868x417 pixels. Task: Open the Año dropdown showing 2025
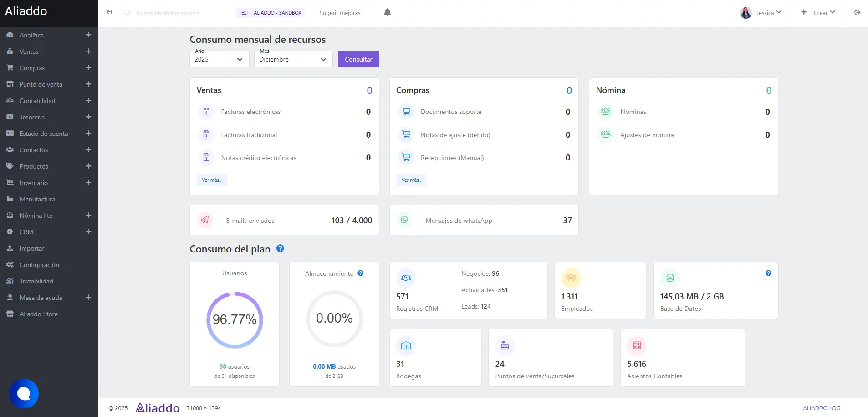pyautogui.click(x=219, y=59)
